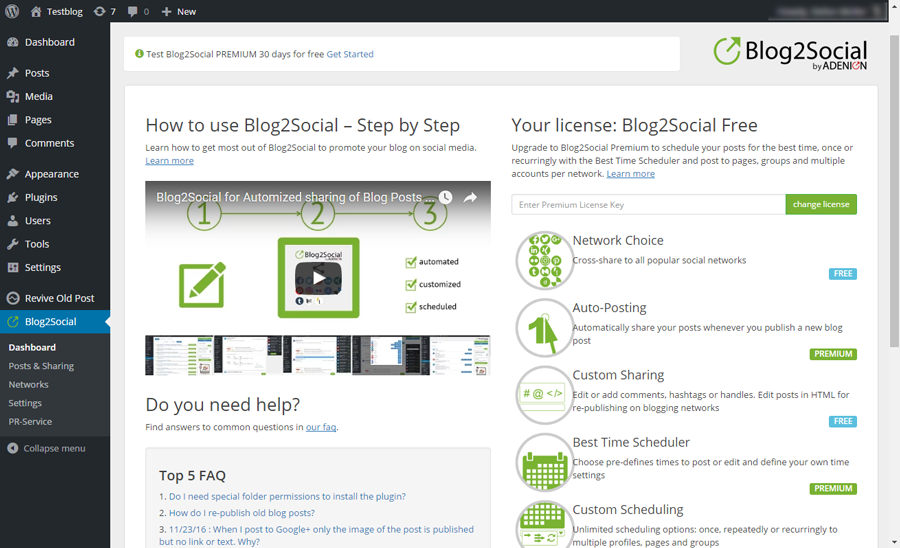The width and height of the screenshot is (900, 548).
Task: Open the comments bubble icon in admin bar
Action: (x=133, y=11)
